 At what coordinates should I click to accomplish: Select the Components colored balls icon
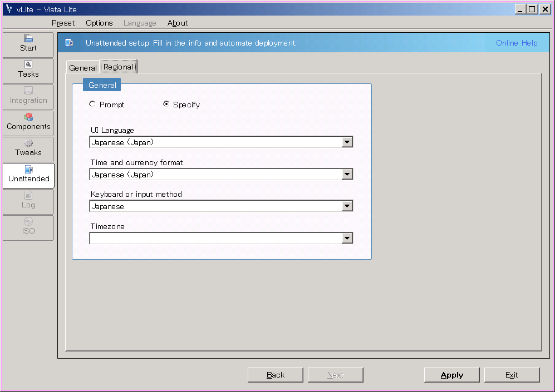point(28,117)
